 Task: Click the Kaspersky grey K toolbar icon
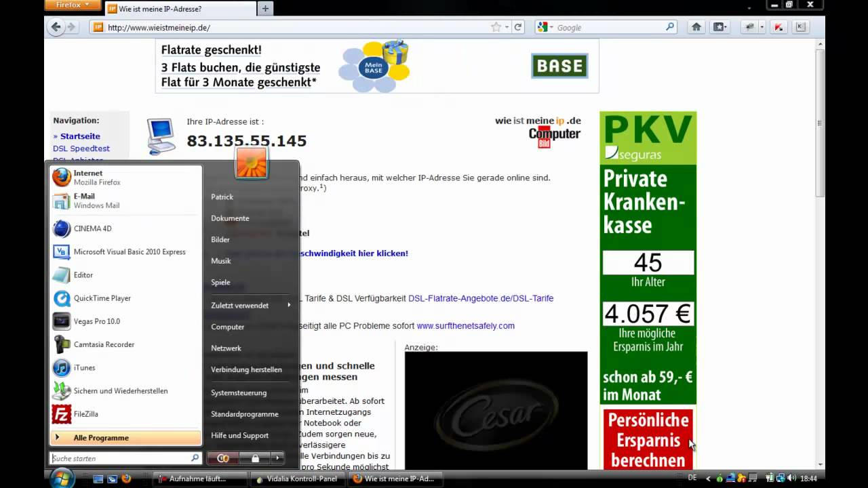pos(800,27)
